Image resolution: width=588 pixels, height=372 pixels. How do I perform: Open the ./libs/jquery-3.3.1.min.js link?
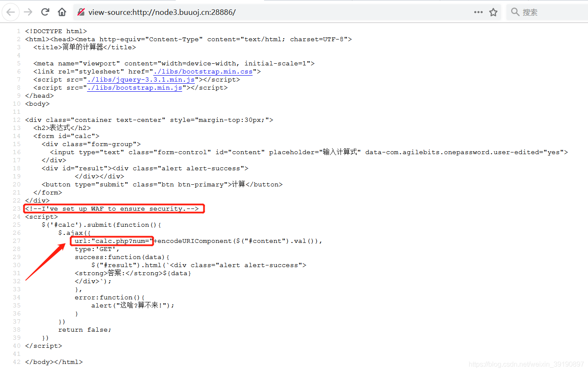pyautogui.click(x=141, y=79)
